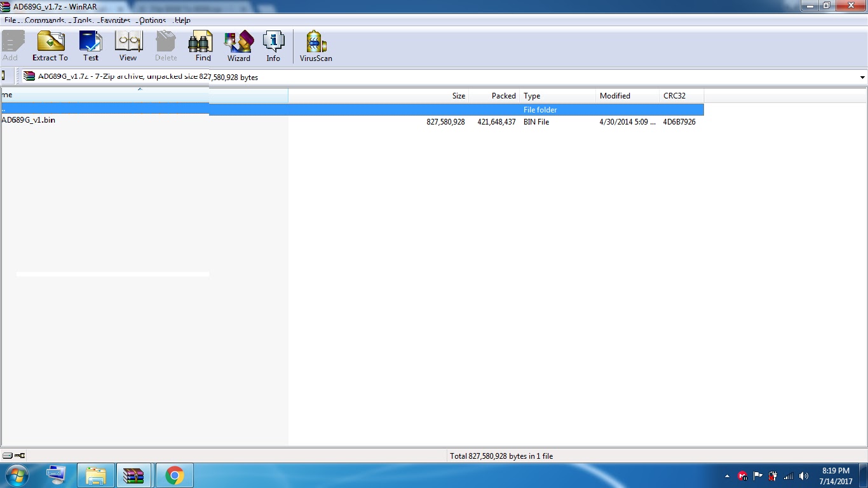Click the drive icon in status bar
This screenshot has height=488, width=868.
click(x=8, y=456)
